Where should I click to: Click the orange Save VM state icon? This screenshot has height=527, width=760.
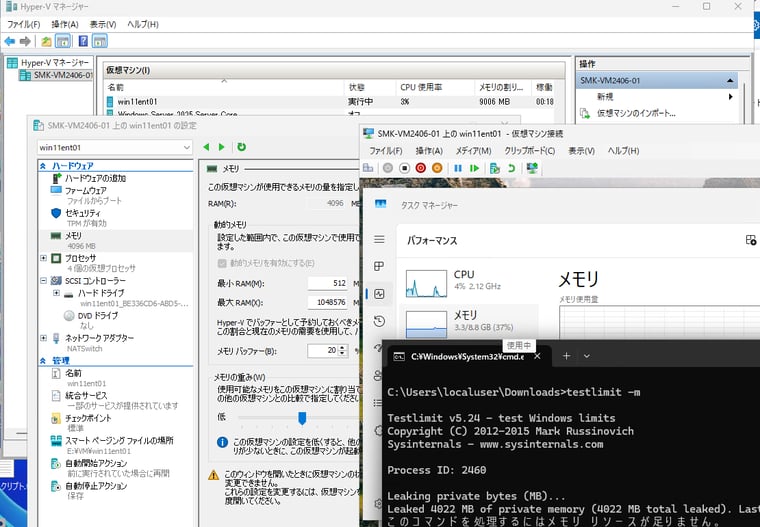(x=437, y=168)
